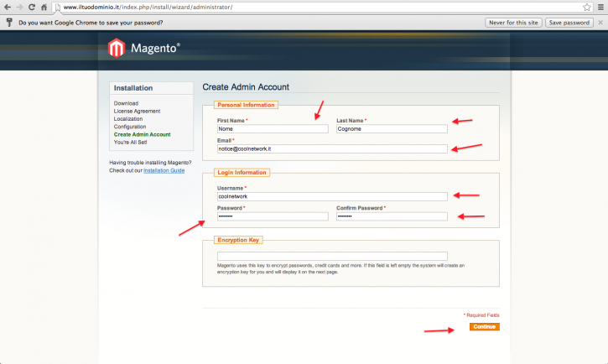This screenshot has height=364, width=608.
Task: Click the Magento logo
Action: point(144,48)
